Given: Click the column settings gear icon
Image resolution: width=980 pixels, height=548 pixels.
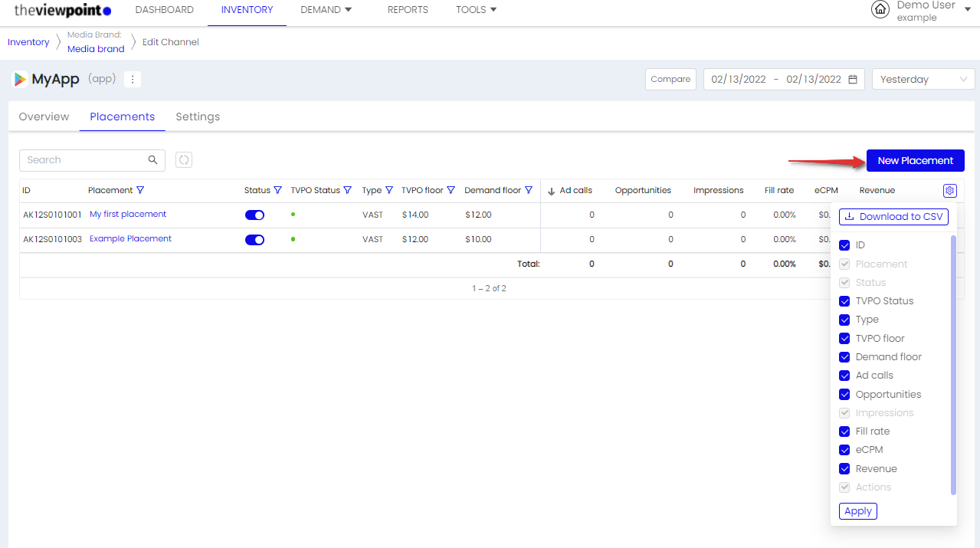Looking at the screenshot, I should point(950,190).
